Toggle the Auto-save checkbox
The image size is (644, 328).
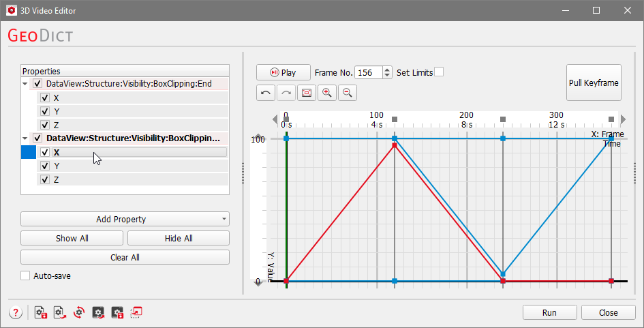coord(26,276)
